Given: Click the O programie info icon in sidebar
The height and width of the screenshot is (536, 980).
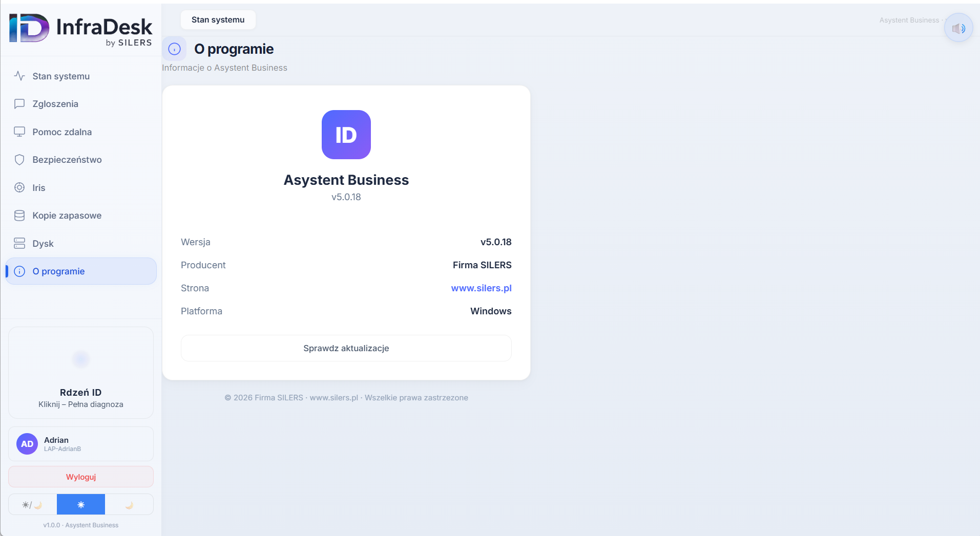Looking at the screenshot, I should click(x=19, y=271).
